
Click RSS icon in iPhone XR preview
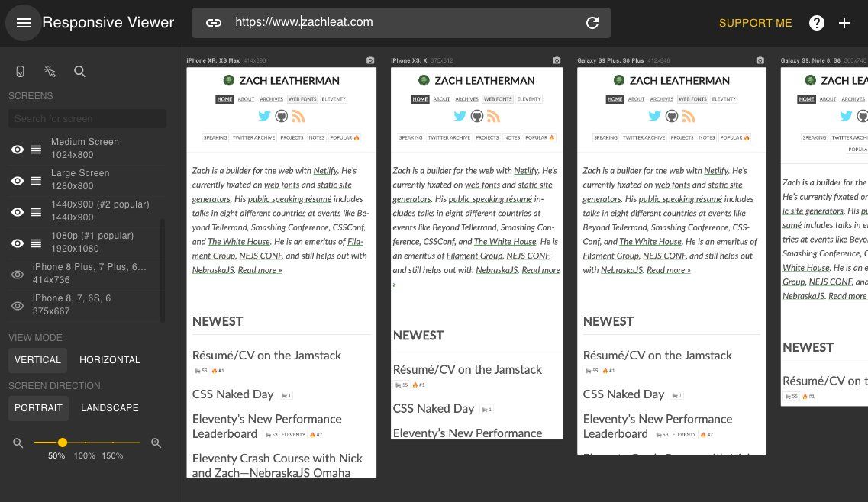pos(298,116)
